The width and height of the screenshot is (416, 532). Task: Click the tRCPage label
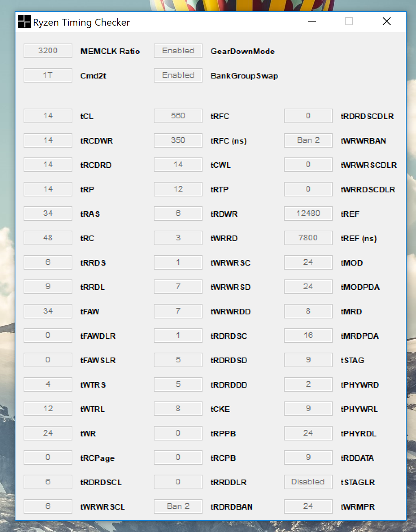click(98, 458)
